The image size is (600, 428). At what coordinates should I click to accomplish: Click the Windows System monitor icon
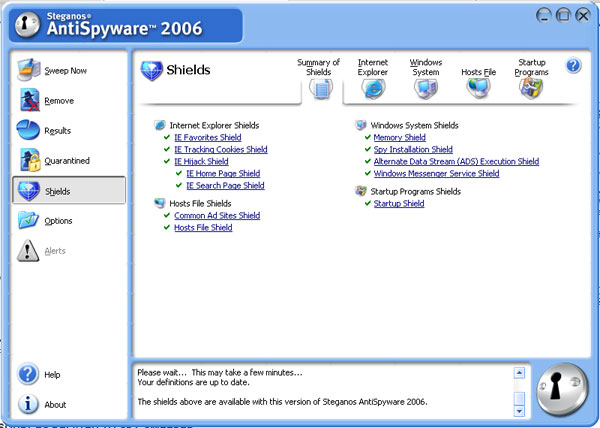point(426,89)
